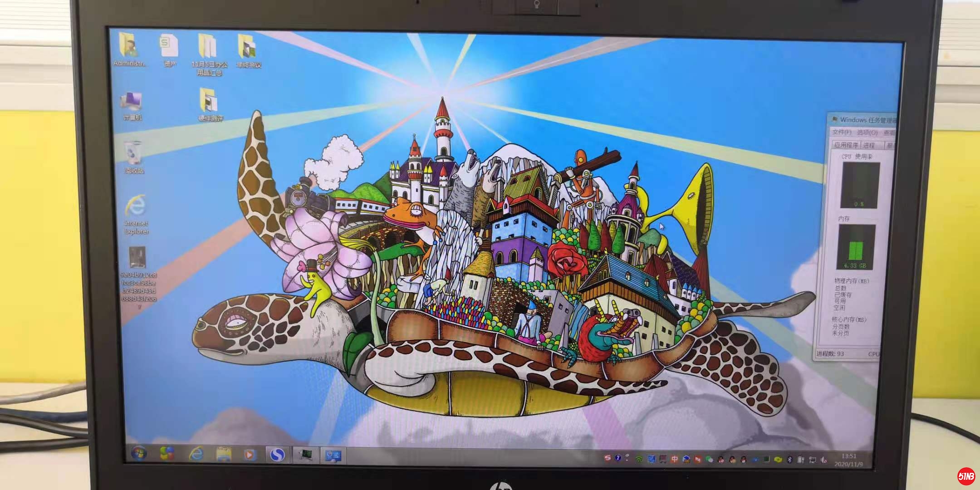Launch Internet Explorer from the desktop
The width and height of the screenshot is (980, 490).
[x=136, y=215]
